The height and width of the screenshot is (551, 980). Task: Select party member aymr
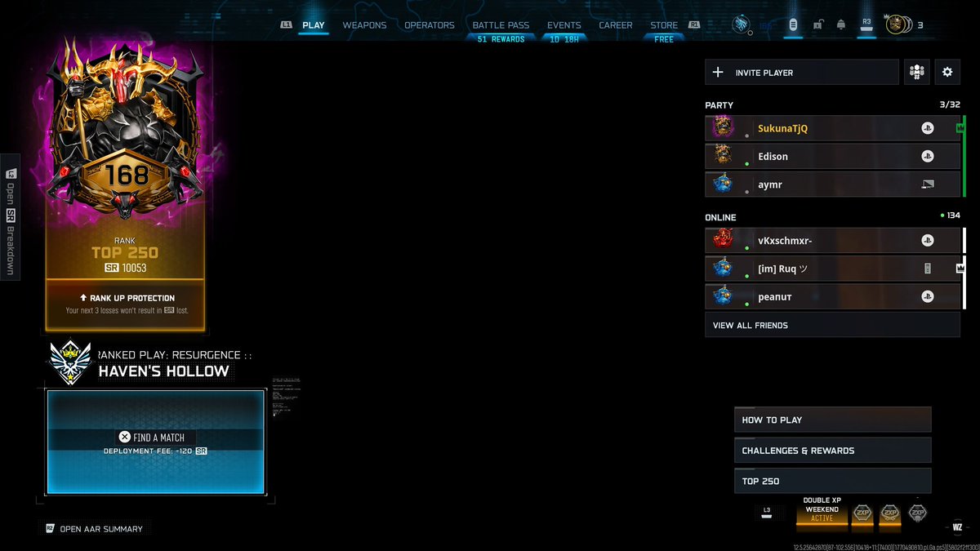pyautogui.click(x=833, y=184)
